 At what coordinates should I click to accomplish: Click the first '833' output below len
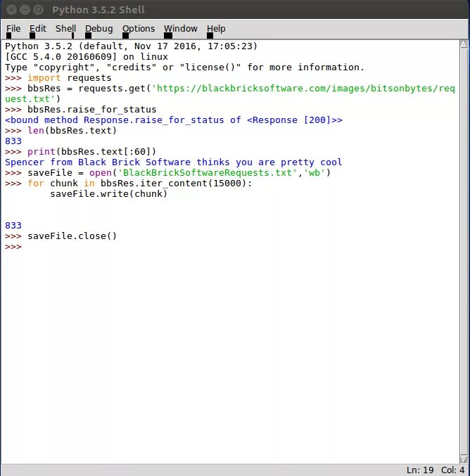[13, 141]
